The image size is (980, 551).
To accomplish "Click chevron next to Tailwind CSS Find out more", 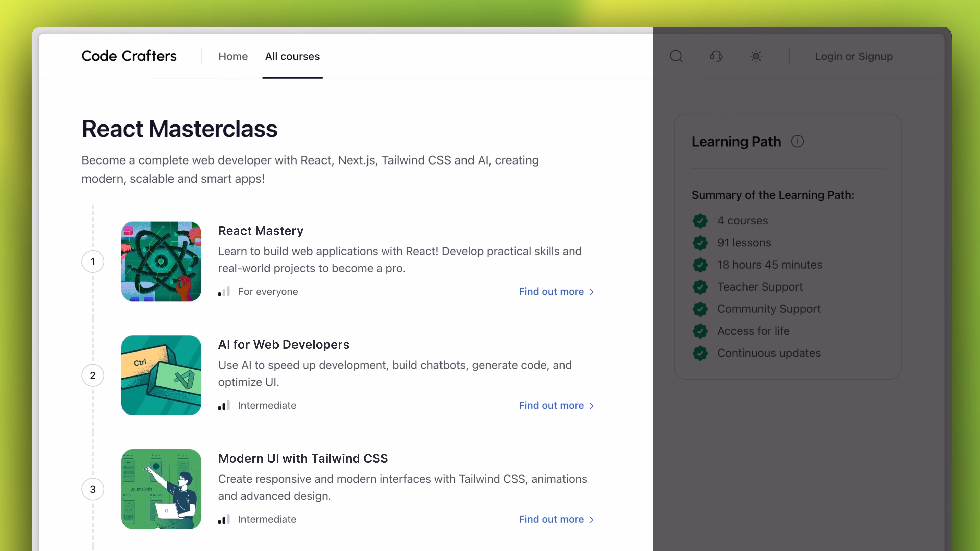I will [x=591, y=520].
